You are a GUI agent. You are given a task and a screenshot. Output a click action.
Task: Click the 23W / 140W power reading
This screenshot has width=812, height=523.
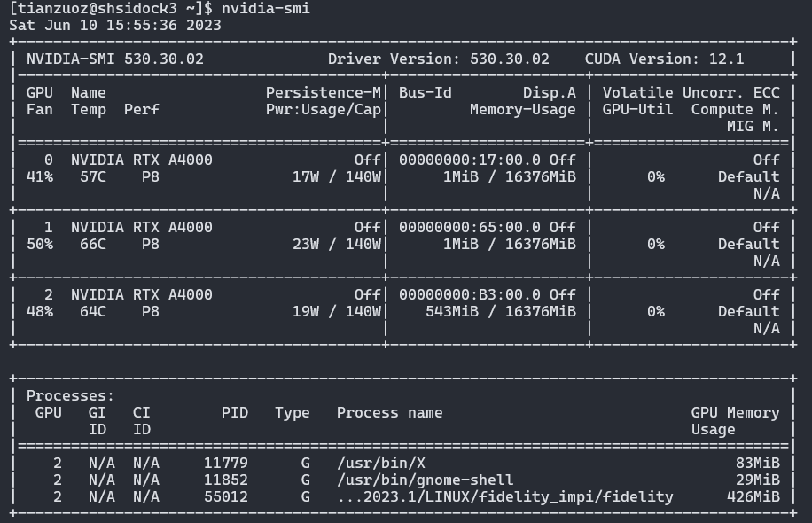point(337,245)
